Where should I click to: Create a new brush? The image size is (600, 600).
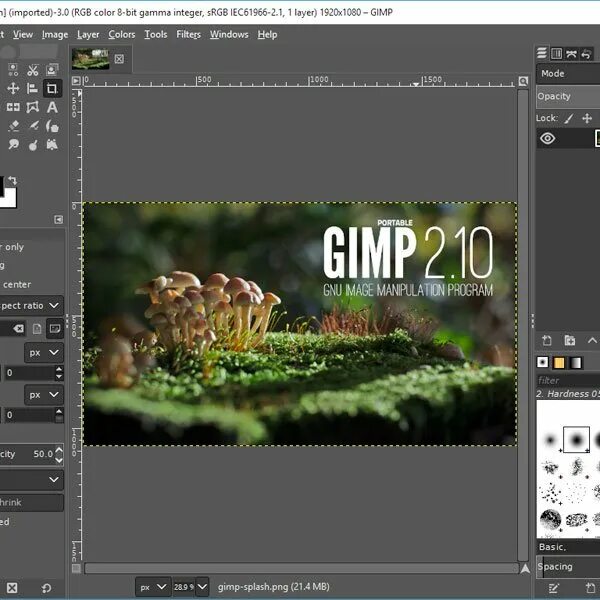[x=590, y=588]
